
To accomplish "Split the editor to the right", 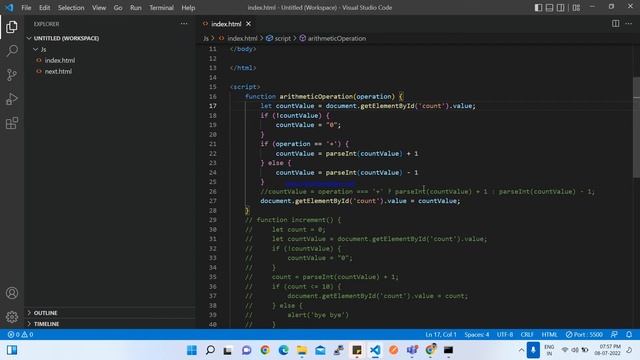I will 616,24.
